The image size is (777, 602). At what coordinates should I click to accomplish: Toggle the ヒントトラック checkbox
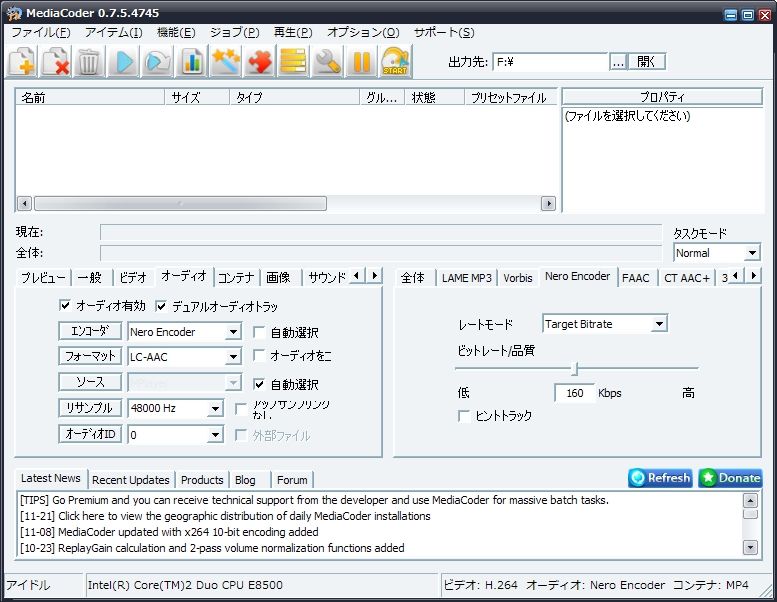464,416
